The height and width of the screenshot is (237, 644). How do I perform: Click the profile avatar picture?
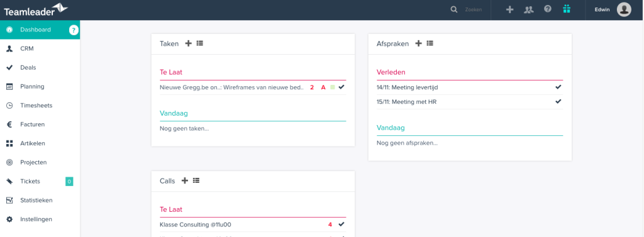pos(624,9)
